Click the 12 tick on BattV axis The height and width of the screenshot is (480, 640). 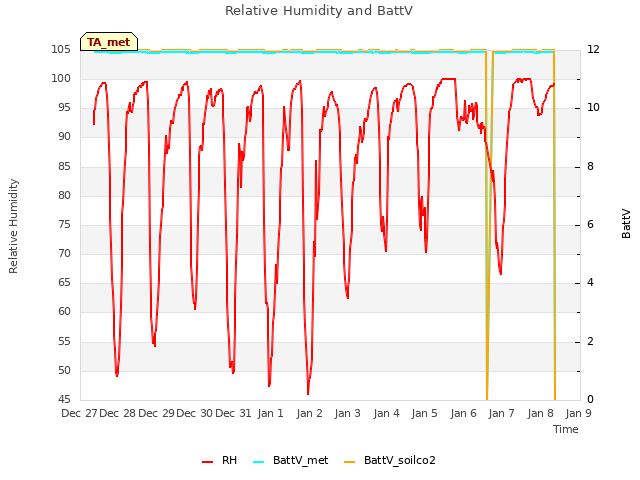[593, 50]
